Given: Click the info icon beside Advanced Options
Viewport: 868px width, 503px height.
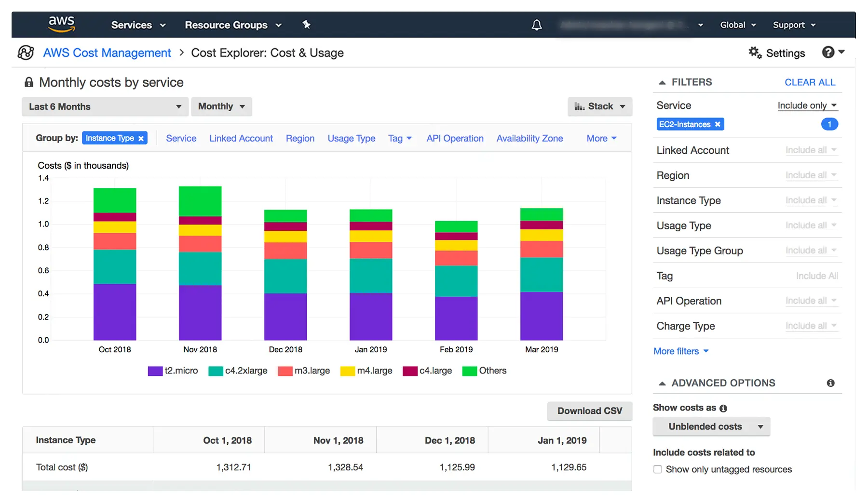Looking at the screenshot, I should click(x=830, y=383).
